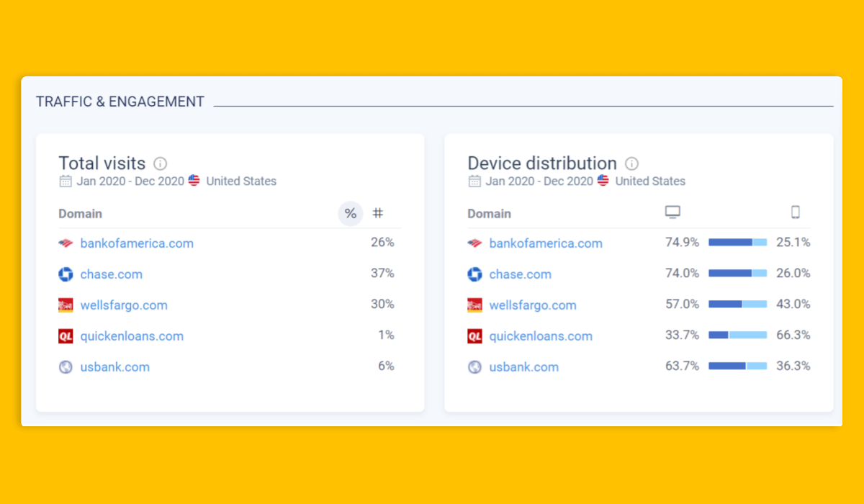This screenshot has width=864, height=504.
Task: Click the 26.0% mobile share for chase.com
Action: pos(793,274)
